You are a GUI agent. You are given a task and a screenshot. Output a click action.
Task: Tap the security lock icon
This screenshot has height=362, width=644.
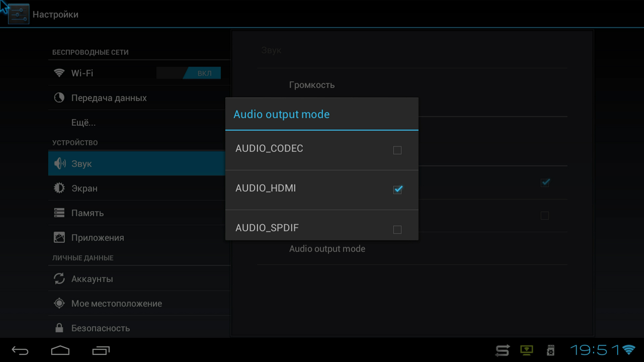click(59, 328)
